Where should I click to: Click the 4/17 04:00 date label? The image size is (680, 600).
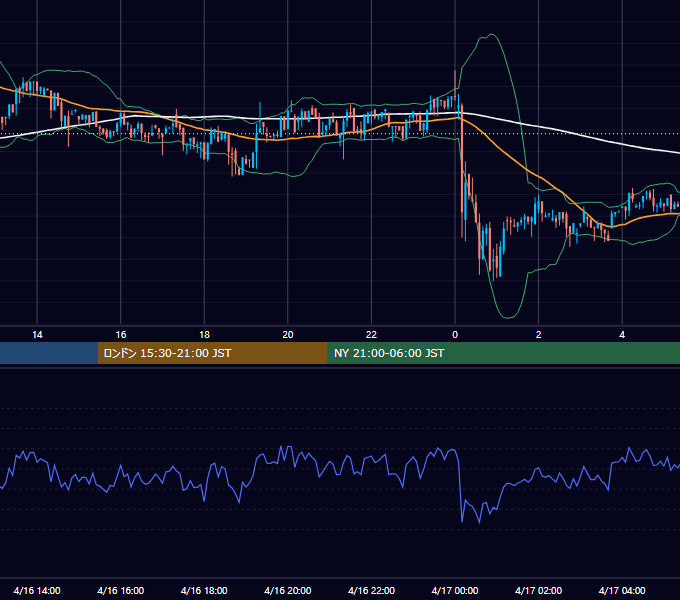pyautogui.click(x=622, y=590)
